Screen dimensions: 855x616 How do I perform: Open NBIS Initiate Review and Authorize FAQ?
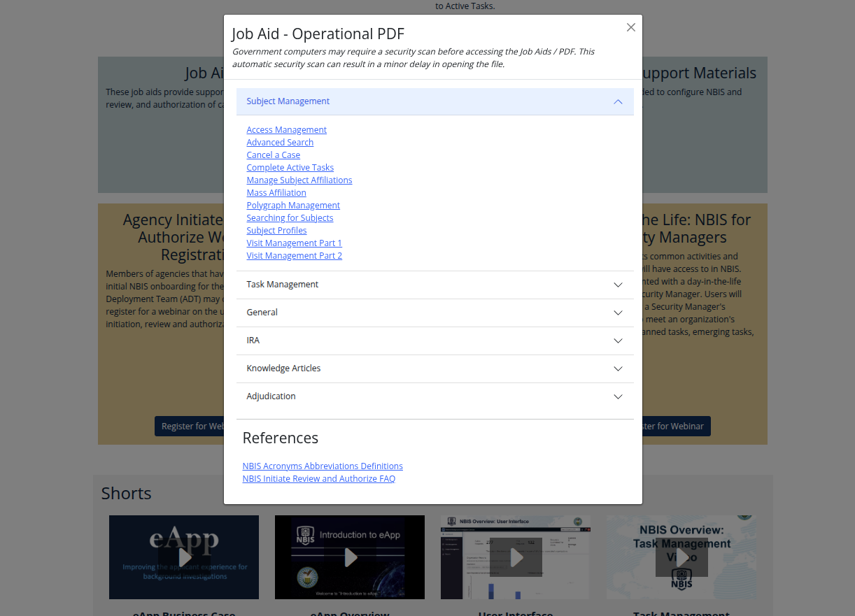tap(318, 479)
